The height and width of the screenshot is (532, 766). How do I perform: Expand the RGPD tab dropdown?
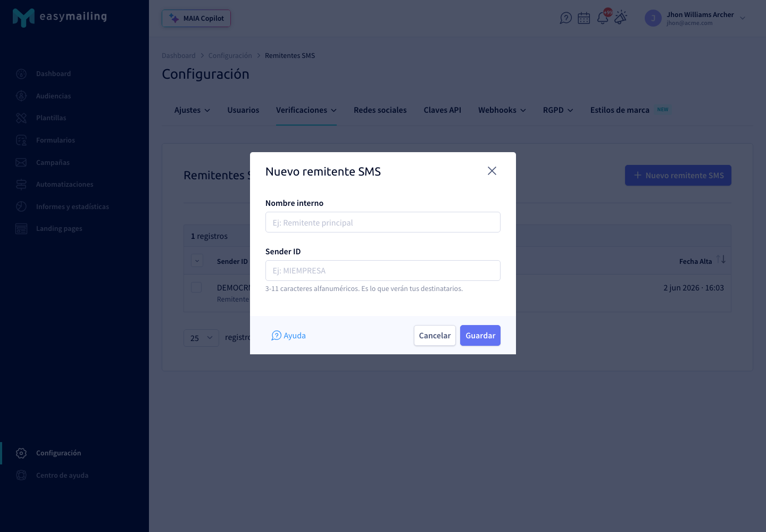coord(558,110)
